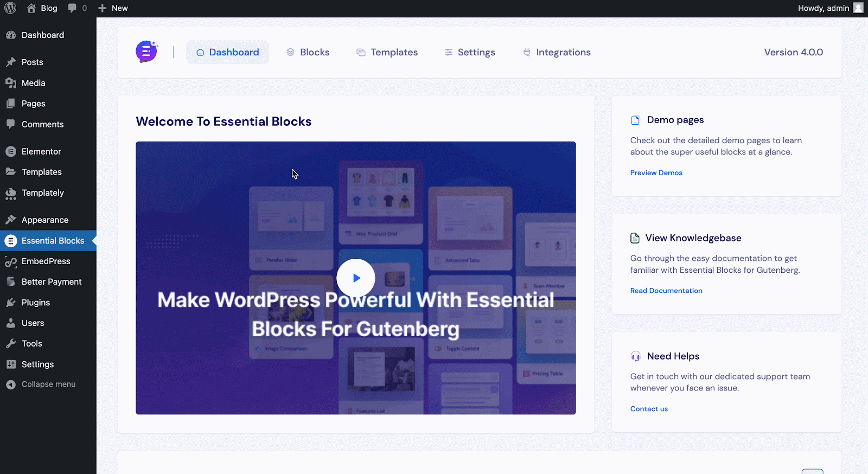Click the Elementor icon in sidebar
Viewport: 868px width, 474px height.
pyautogui.click(x=11, y=151)
